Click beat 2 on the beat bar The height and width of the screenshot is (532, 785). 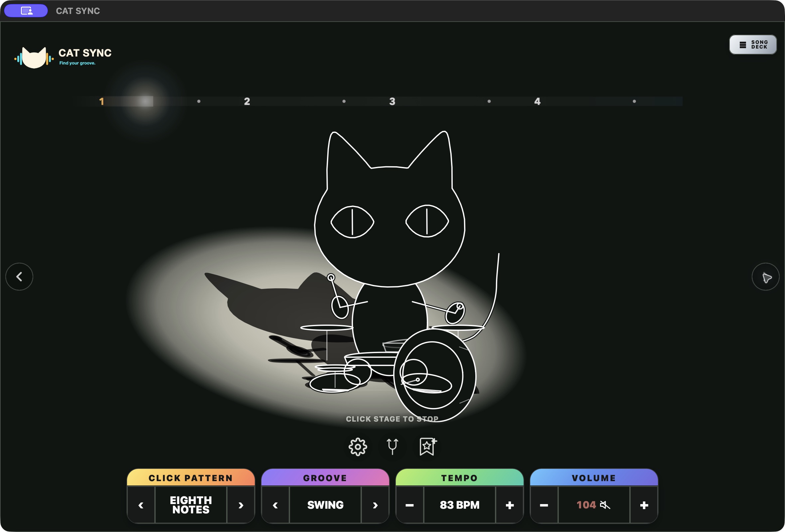coord(247,101)
